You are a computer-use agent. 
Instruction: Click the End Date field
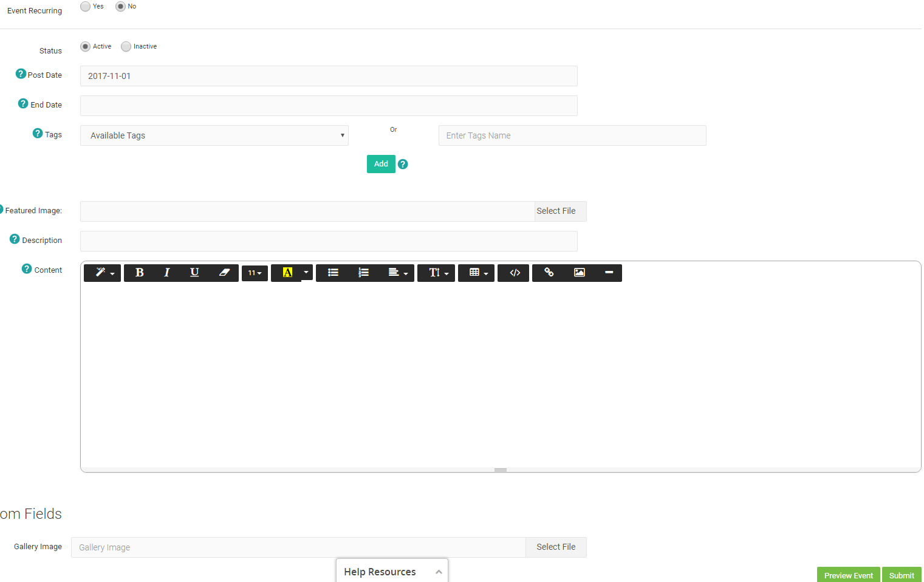(329, 106)
